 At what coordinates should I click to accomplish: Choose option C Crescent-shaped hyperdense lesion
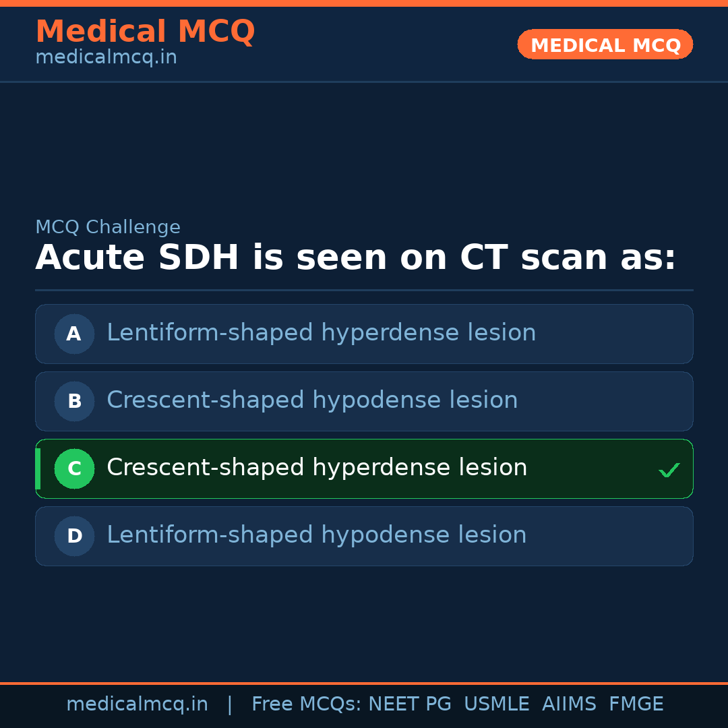coord(317,468)
